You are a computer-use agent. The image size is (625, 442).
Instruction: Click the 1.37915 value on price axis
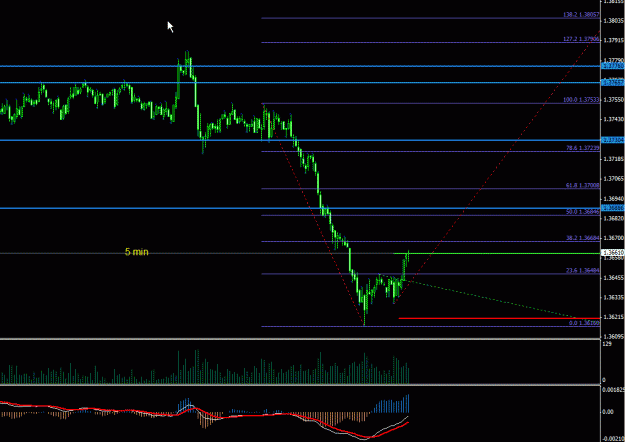tap(614, 40)
